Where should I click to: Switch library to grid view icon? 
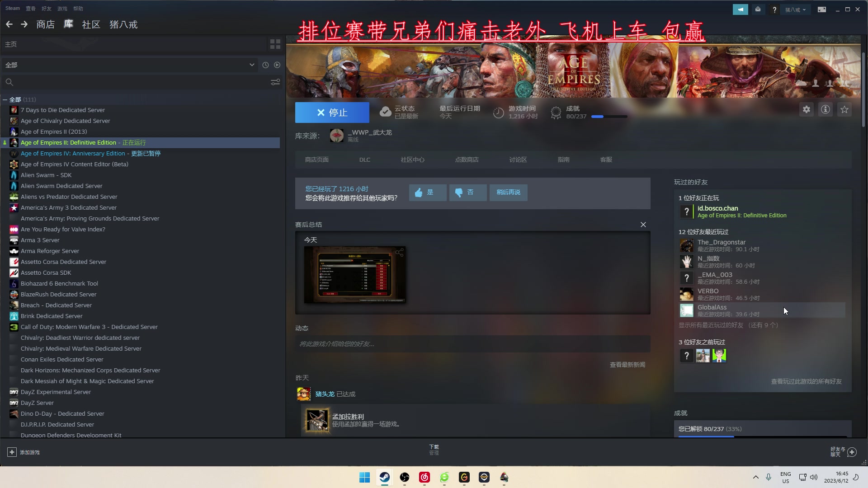click(275, 44)
